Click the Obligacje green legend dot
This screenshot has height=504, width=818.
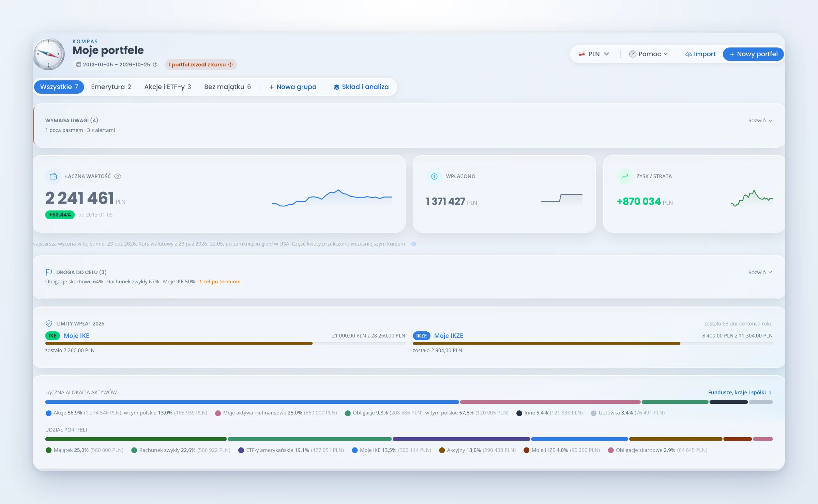coord(348,413)
